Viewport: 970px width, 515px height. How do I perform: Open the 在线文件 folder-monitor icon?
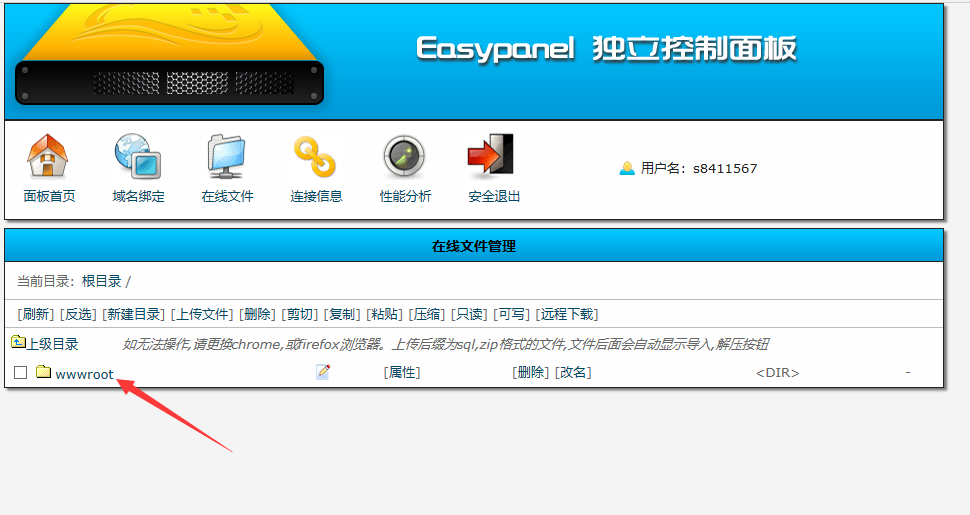pyautogui.click(x=227, y=156)
